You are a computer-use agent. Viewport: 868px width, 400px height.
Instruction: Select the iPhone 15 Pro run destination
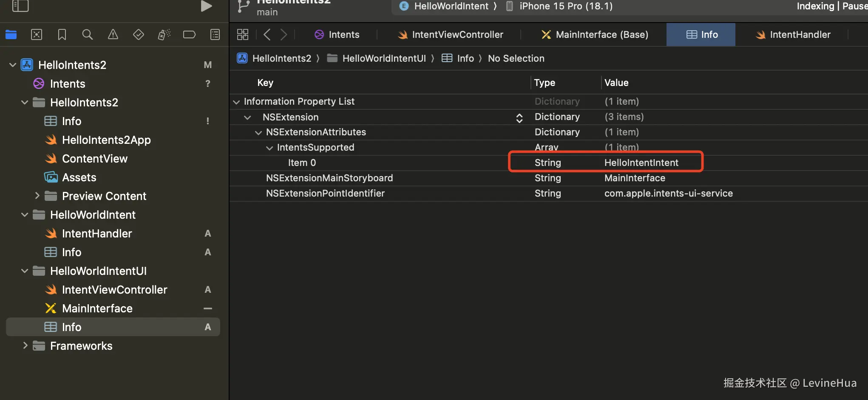(565, 6)
